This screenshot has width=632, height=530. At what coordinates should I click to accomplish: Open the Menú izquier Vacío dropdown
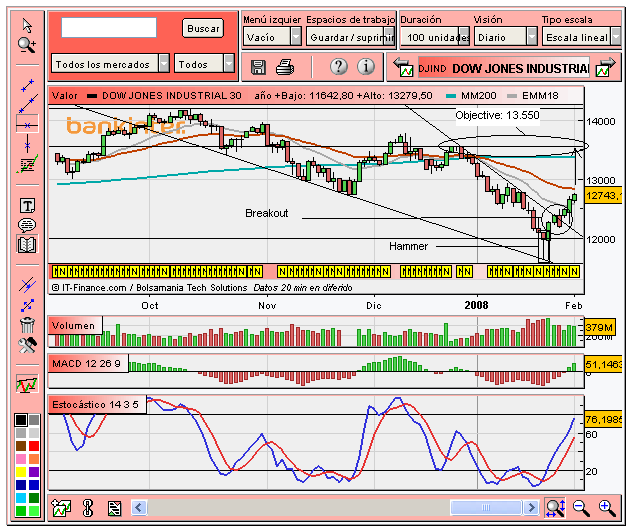pyautogui.click(x=272, y=37)
